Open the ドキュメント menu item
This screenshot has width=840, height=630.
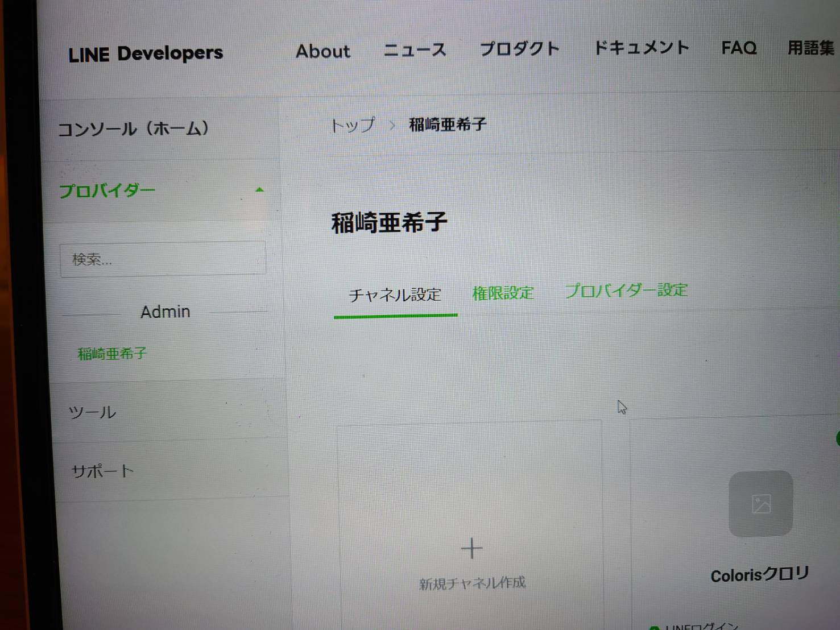(642, 48)
